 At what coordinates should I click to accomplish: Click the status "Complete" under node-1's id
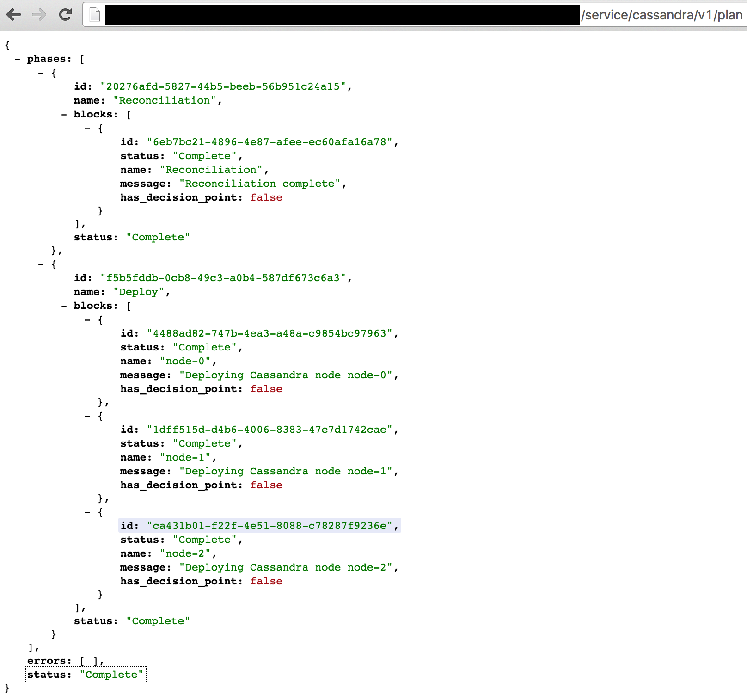(181, 443)
